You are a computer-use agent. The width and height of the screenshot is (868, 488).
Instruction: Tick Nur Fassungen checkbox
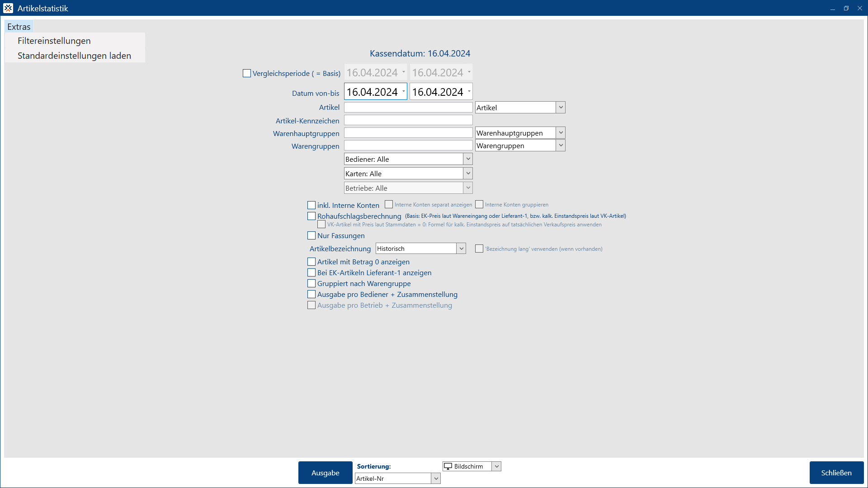coord(311,235)
